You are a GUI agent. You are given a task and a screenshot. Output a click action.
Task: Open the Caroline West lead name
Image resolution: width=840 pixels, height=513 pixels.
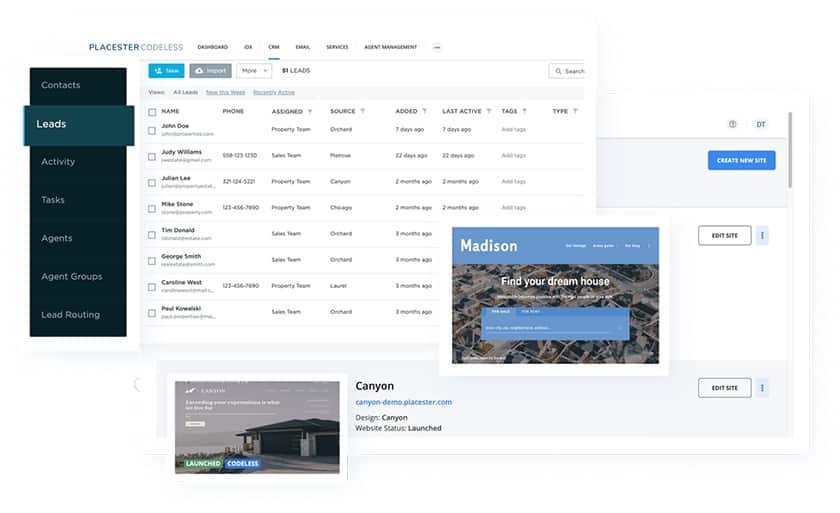click(x=182, y=282)
